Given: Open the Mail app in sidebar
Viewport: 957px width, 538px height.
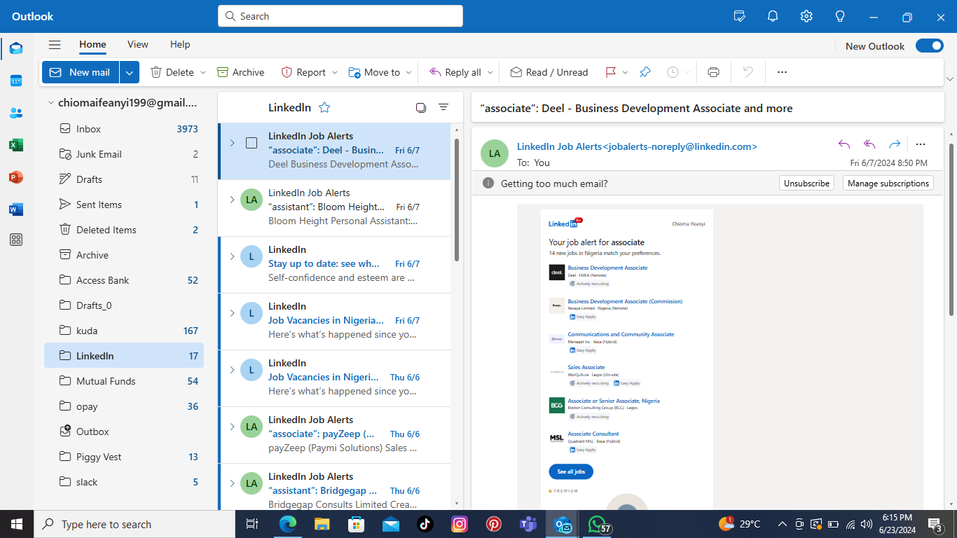Looking at the screenshot, I should coord(16,48).
